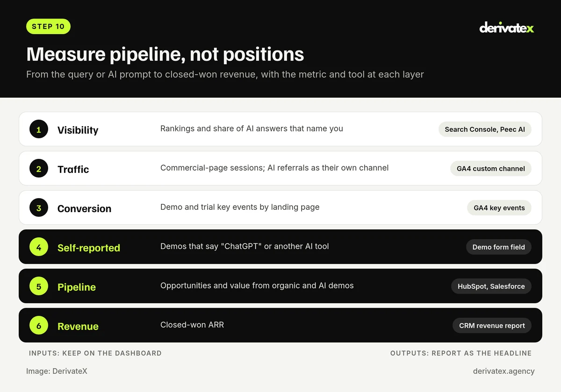Image resolution: width=561 pixels, height=392 pixels.
Task: Click the GA4 key events tag
Action: (499, 208)
